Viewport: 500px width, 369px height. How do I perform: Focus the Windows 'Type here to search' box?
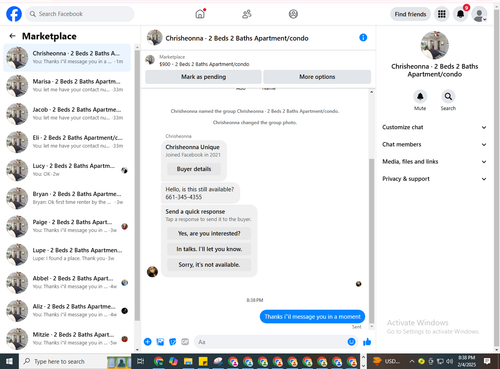point(63,361)
